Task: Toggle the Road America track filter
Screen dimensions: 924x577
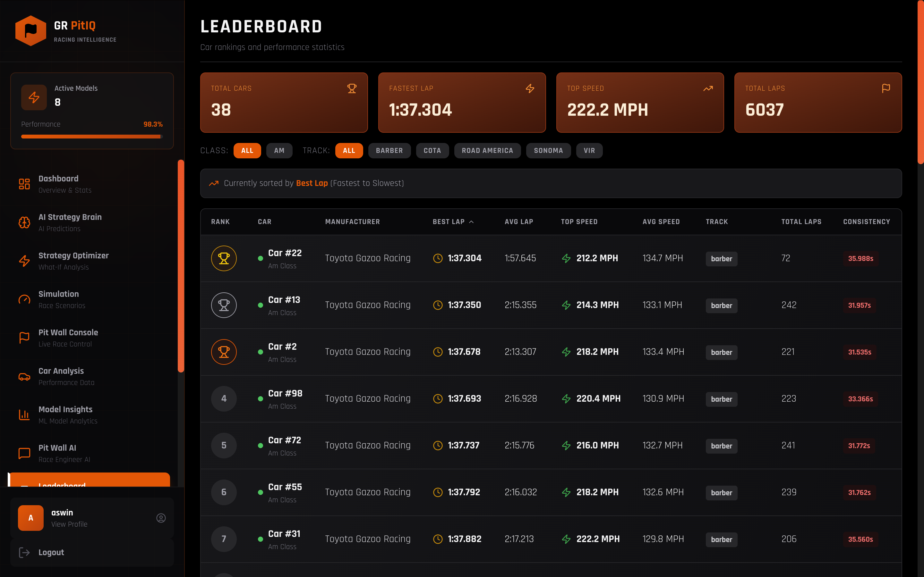Action: pyautogui.click(x=487, y=150)
